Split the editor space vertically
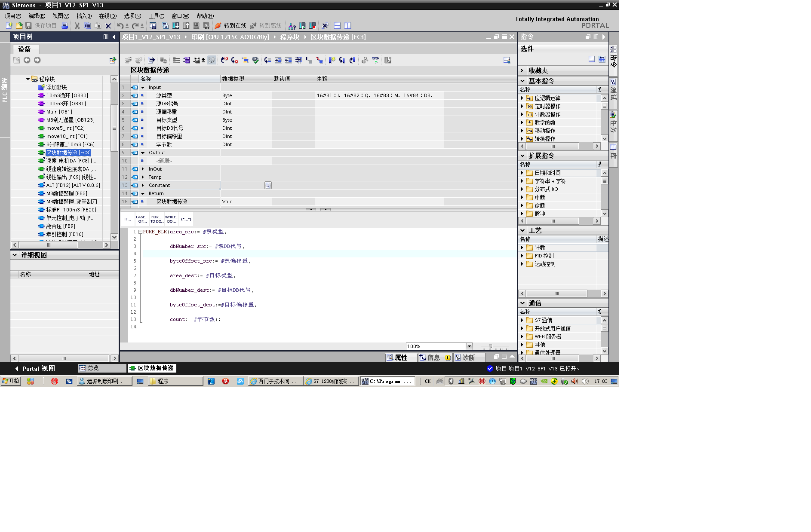The width and height of the screenshot is (811, 532). tap(348, 26)
